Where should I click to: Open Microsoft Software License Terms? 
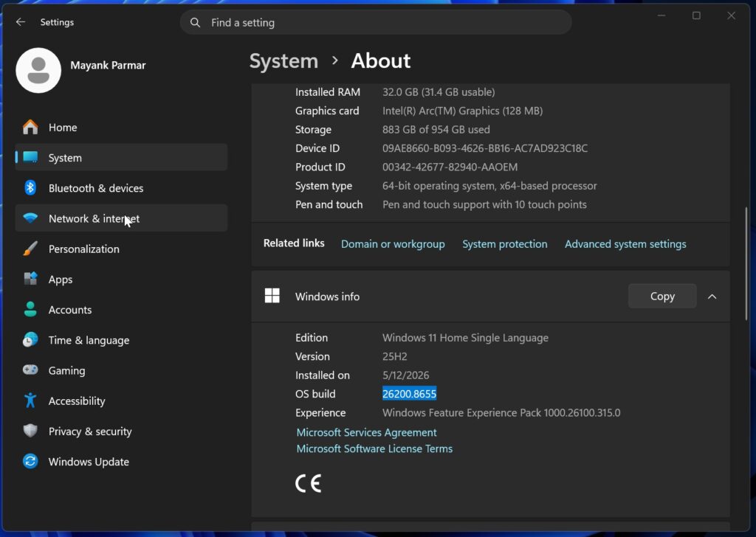click(x=374, y=448)
